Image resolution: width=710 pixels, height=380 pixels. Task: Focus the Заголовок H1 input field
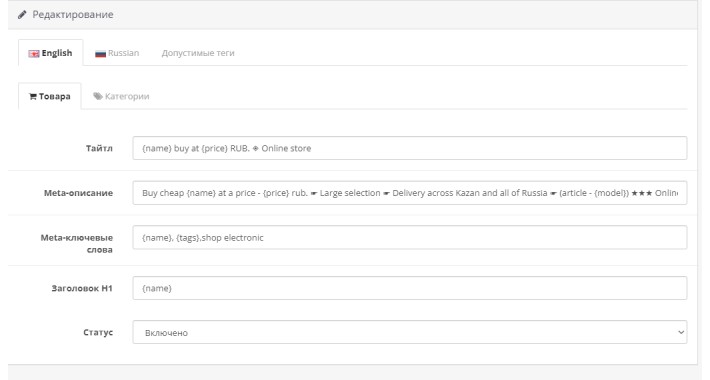coord(409,288)
